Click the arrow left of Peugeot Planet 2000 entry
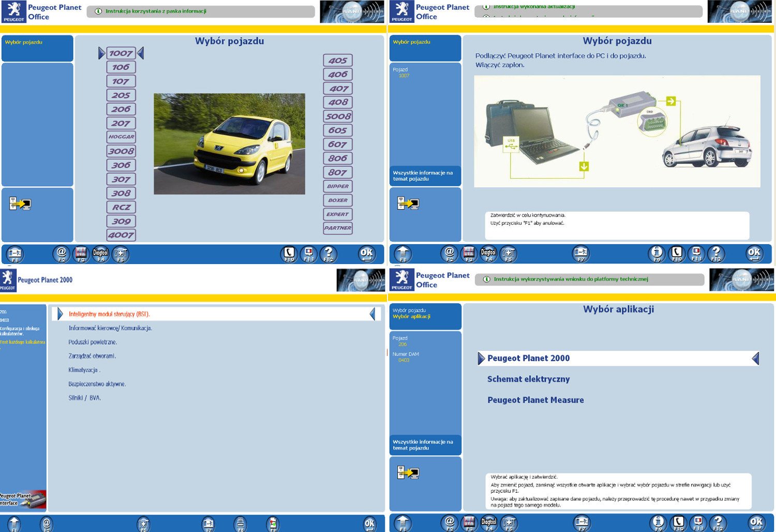776x532 pixels. (481, 358)
